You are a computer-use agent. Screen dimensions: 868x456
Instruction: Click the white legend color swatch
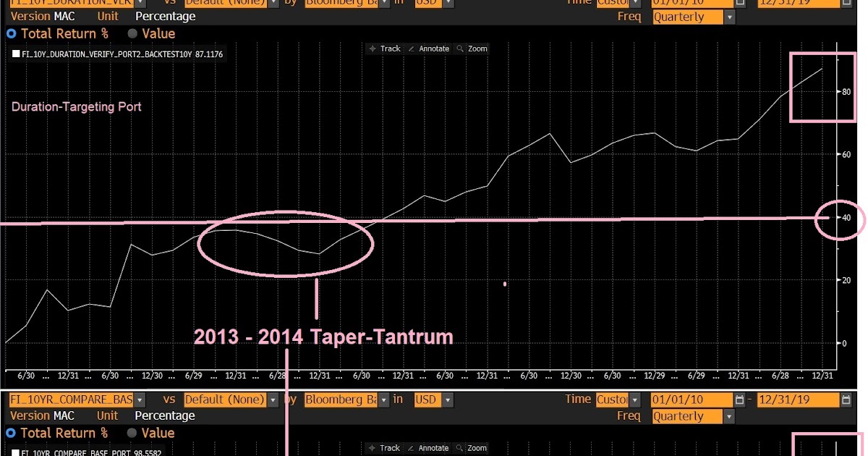pyautogui.click(x=14, y=54)
